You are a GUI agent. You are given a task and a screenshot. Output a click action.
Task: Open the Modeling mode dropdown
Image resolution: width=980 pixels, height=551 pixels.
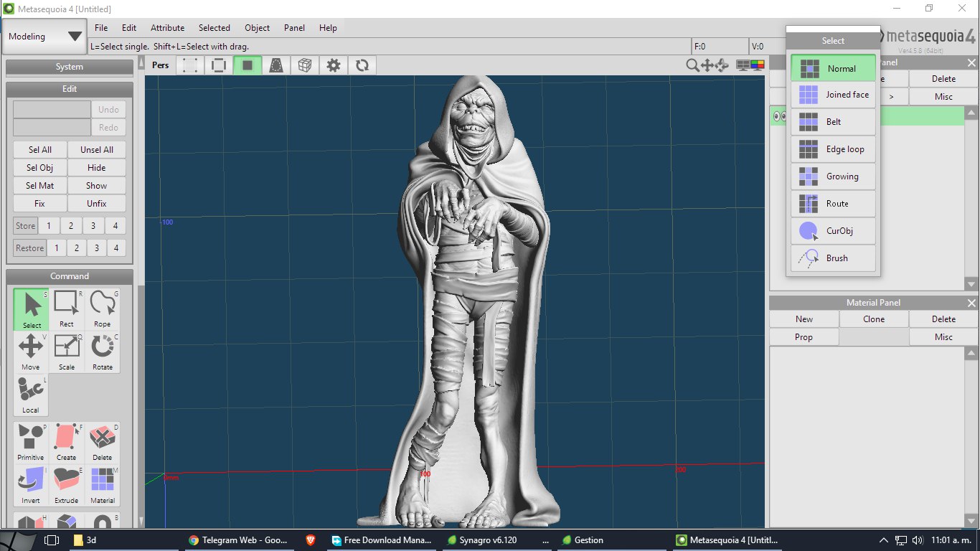click(x=44, y=37)
